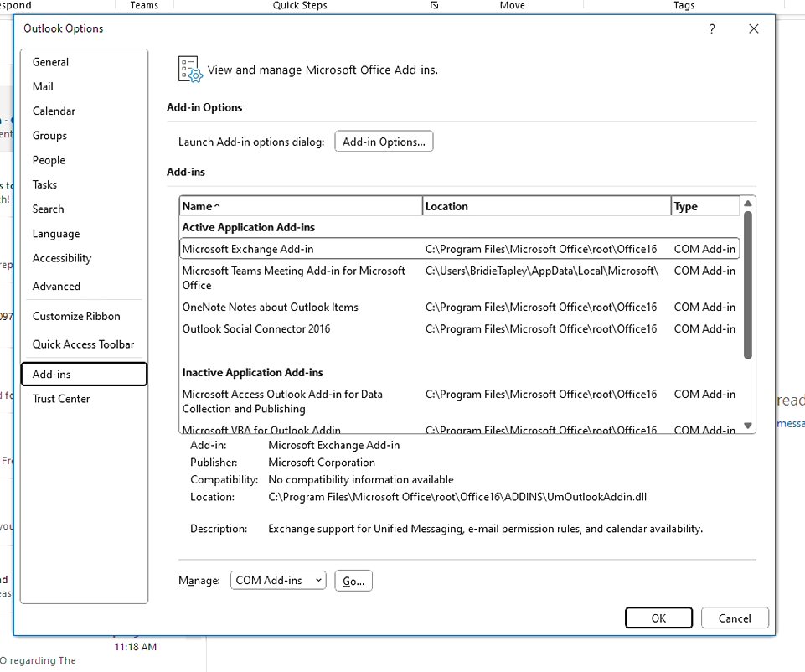Select Microsoft Access Outlook Add-in row
The image size is (805, 672).
[460, 401]
